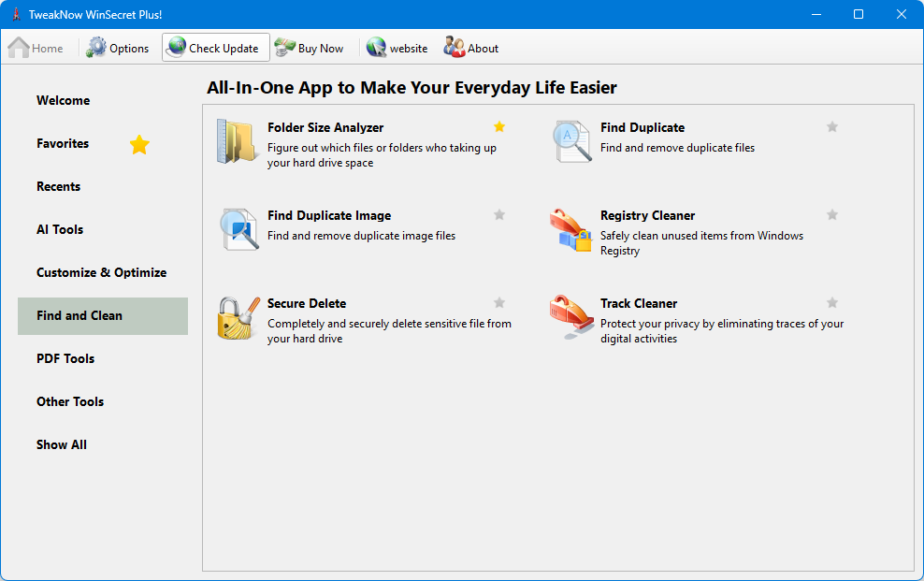Open the Favorites section in sidebar
924x581 pixels.
(x=63, y=143)
